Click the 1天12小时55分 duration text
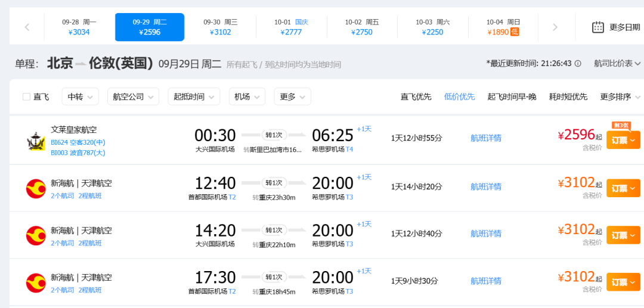Screen dimensions: 644x308 tap(416, 139)
